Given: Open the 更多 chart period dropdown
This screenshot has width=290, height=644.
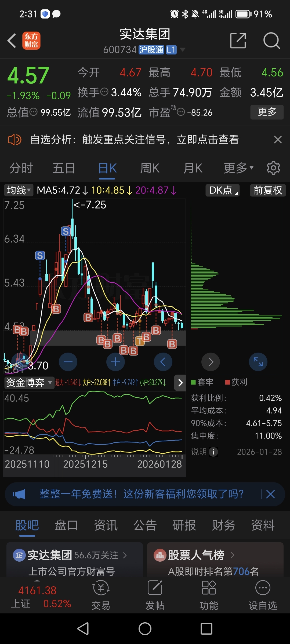Looking at the screenshot, I should [x=238, y=168].
